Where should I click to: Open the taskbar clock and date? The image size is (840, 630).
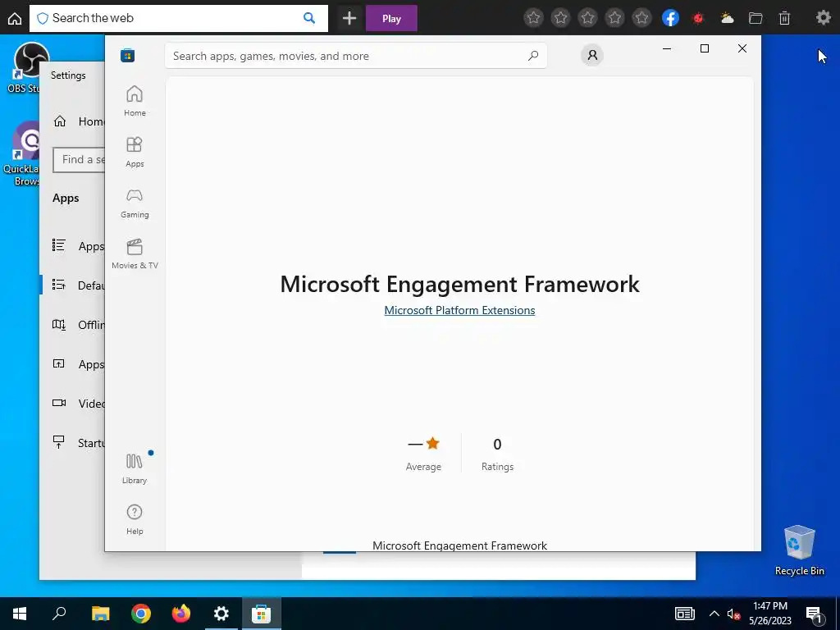pyautogui.click(x=769, y=614)
